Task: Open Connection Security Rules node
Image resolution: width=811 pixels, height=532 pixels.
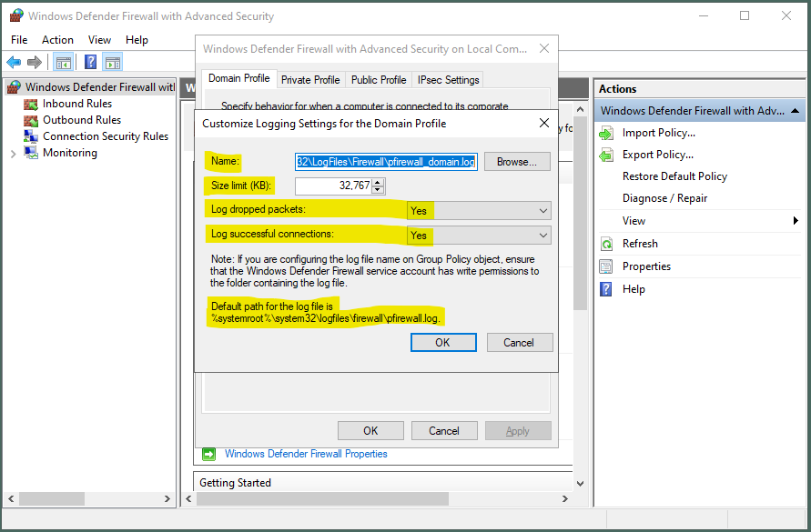Action: tap(105, 136)
